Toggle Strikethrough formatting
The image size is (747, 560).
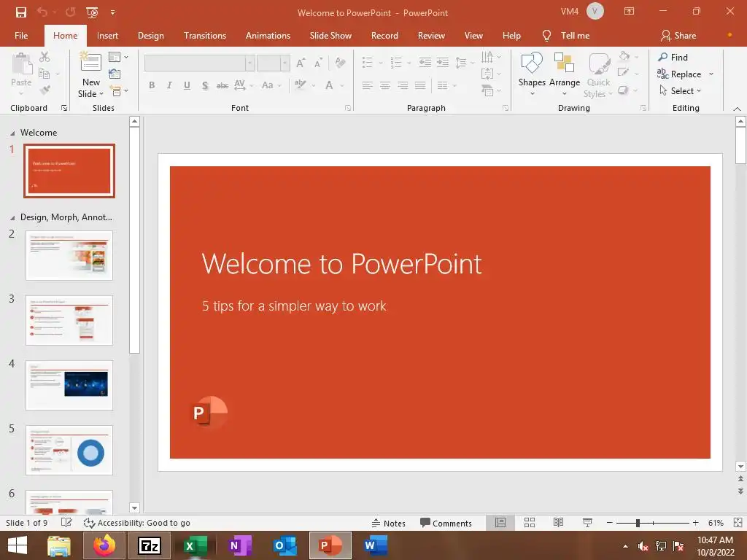click(222, 86)
